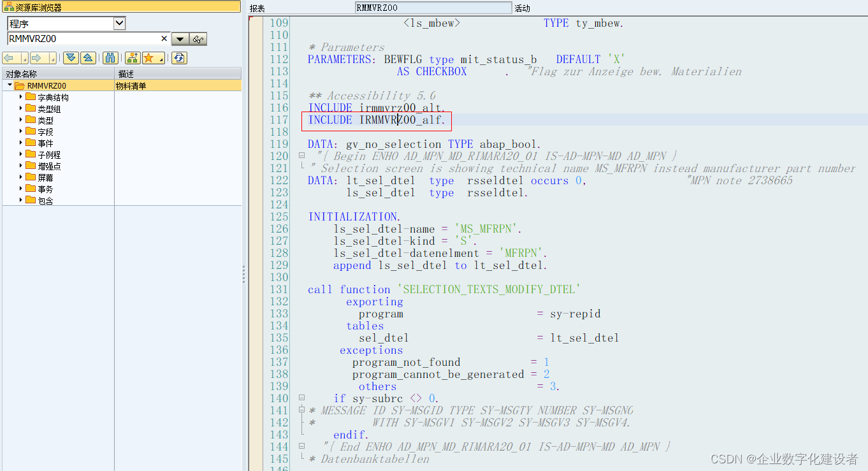Click the display object glasses icon
Viewport: 868px width, 471px height.
[198, 38]
